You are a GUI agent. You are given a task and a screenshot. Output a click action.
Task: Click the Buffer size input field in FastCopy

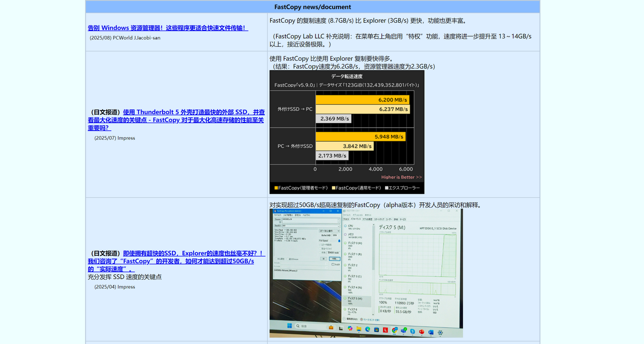tap(335, 235)
